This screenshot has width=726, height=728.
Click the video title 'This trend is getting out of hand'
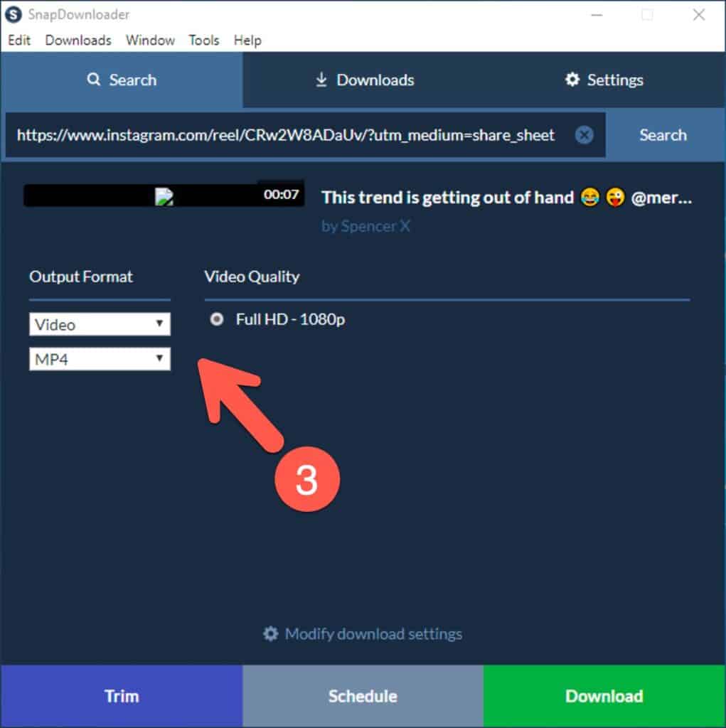coord(448,198)
